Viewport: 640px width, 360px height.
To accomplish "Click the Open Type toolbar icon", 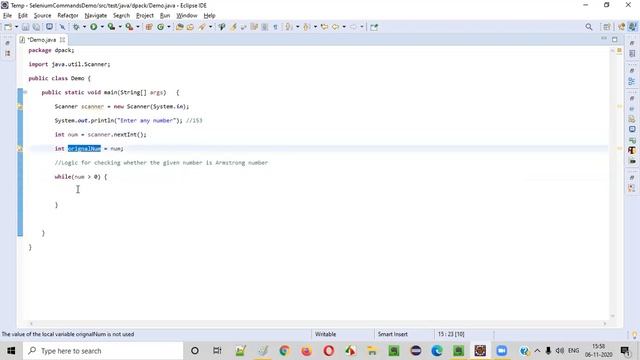I will click(179, 27).
